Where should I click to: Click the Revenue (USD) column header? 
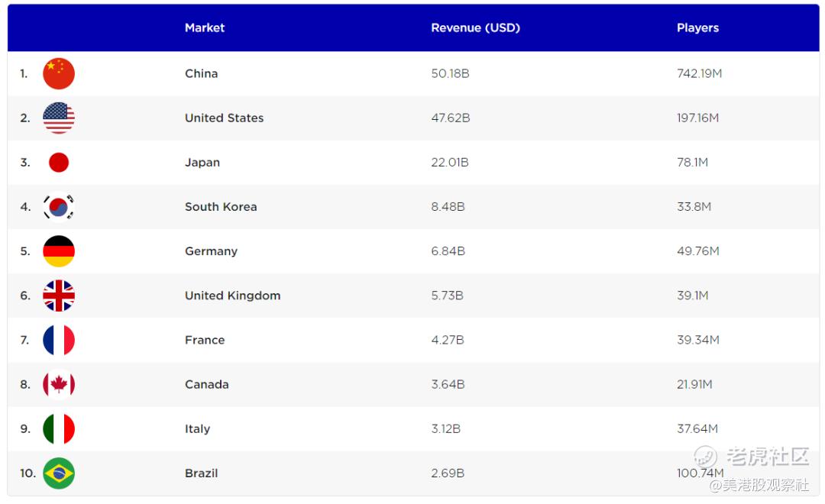click(475, 27)
